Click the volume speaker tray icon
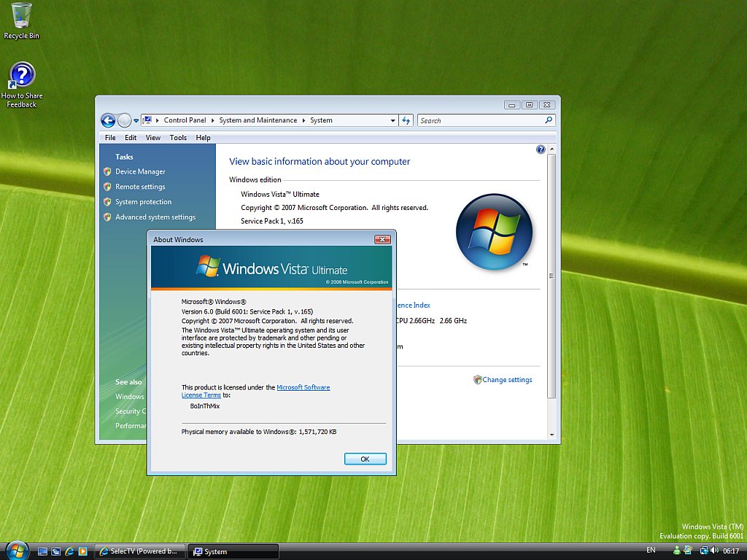747x560 pixels. (x=716, y=551)
